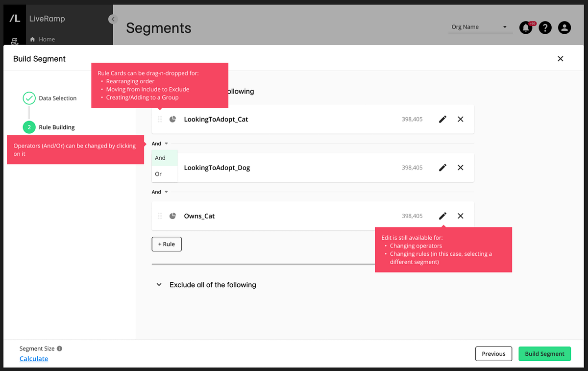Click the LiveRamp logo
This screenshot has width=588, height=371.
tap(15, 19)
